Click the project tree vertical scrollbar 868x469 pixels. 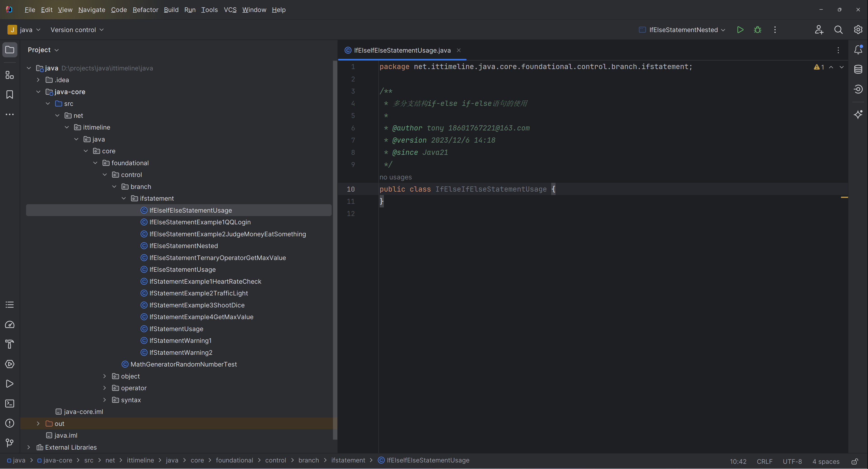click(335, 250)
